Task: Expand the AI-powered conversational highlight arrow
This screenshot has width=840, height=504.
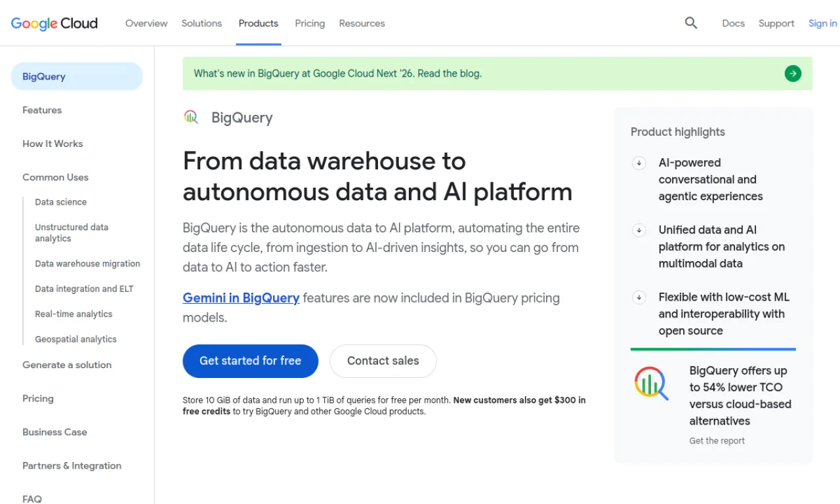Action: 639,163
